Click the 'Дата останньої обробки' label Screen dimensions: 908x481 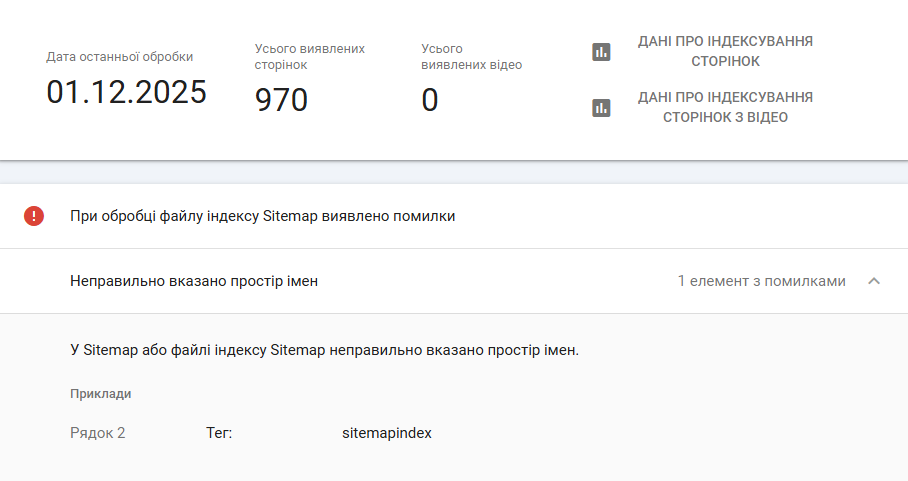coord(120,57)
